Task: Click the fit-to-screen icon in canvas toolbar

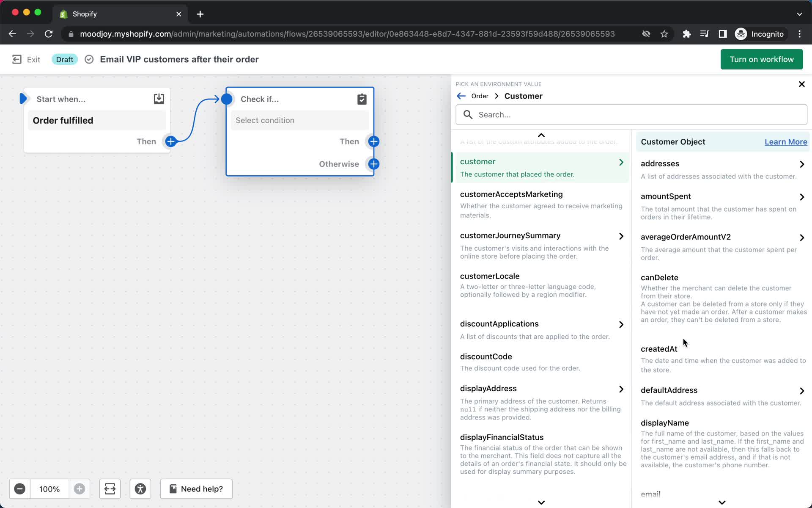Action: pyautogui.click(x=109, y=488)
